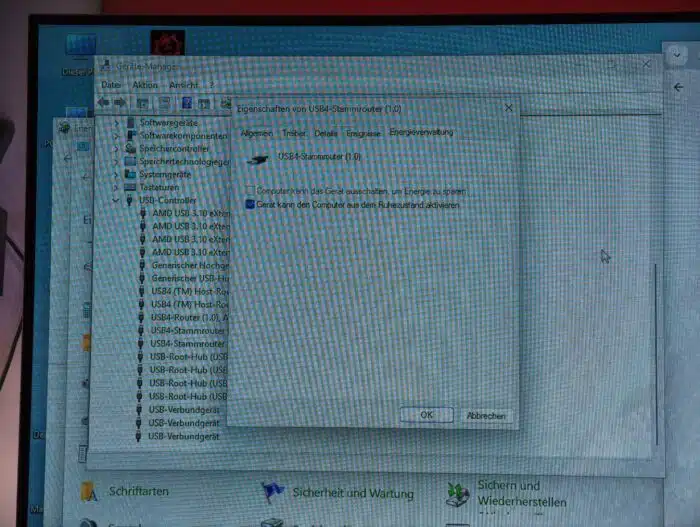The width and height of the screenshot is (700, 527).
Task: Open the Aktion menu
Action: tap(145, 85)
